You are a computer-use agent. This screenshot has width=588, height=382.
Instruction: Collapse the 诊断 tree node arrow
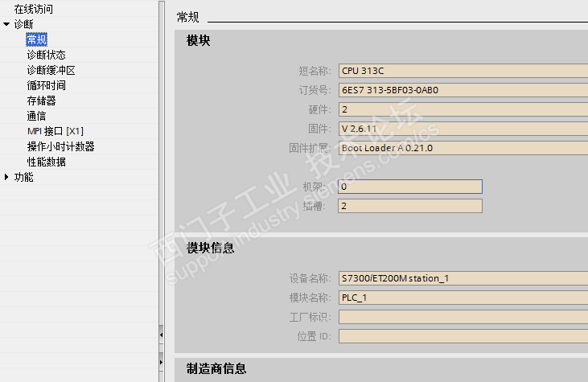pyautogui.click(x=6, y=24)
